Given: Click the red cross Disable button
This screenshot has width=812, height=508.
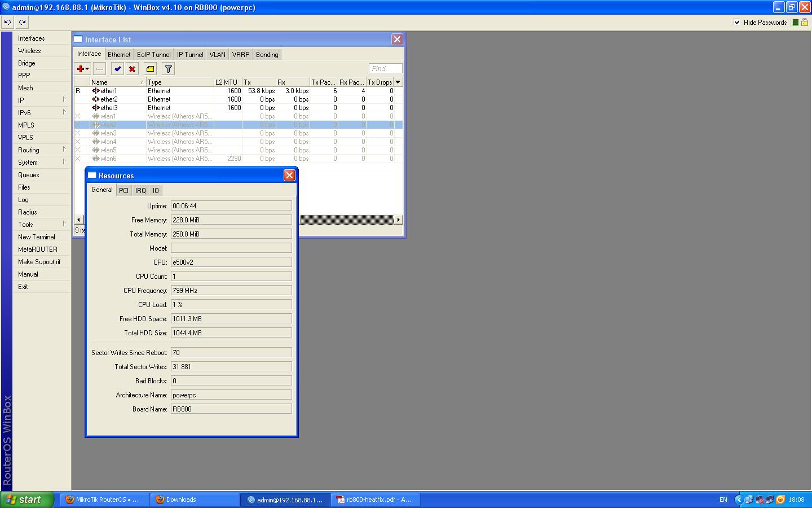Looking at the screenshot, I should pyautogui.click(x=132, y=69).
